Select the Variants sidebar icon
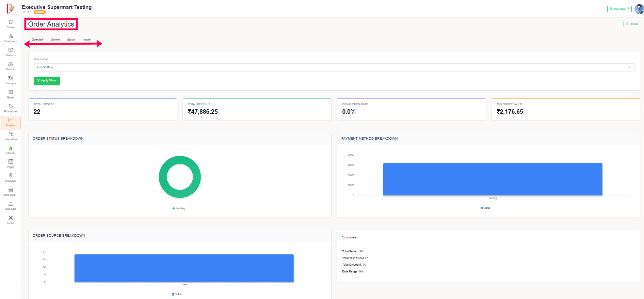Image resolution: width=644 pixels, height=299 pixels. click(11, 64)
